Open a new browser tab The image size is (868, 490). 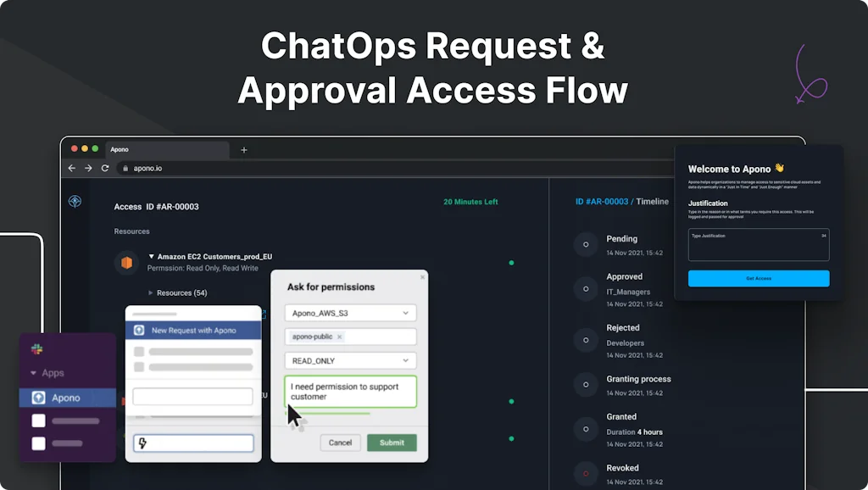243,150
